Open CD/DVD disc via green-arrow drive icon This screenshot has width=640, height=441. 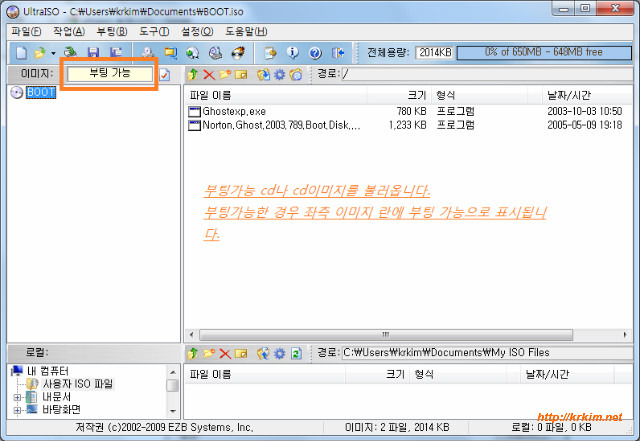point(70,52)
